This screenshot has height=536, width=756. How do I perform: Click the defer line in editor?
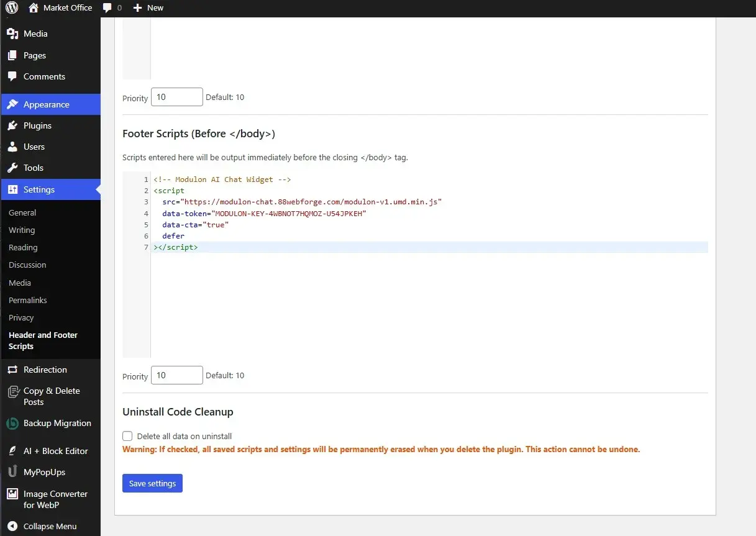[173, 236]
